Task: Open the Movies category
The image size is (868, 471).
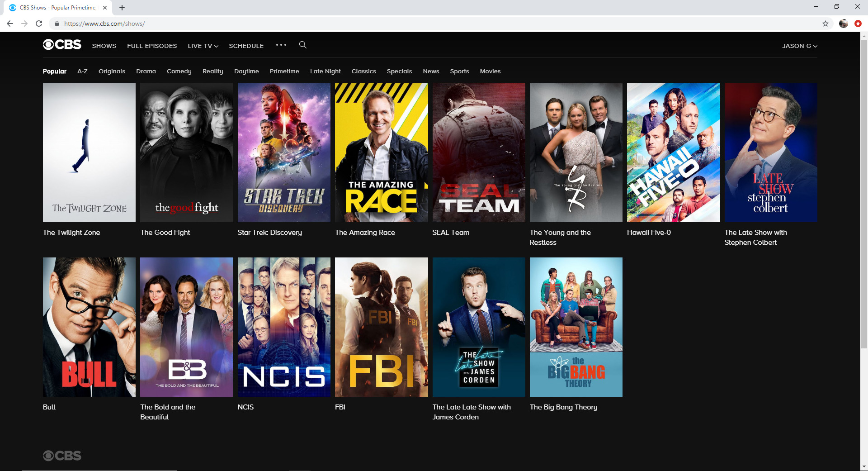Action: click(x=490, y=71)
